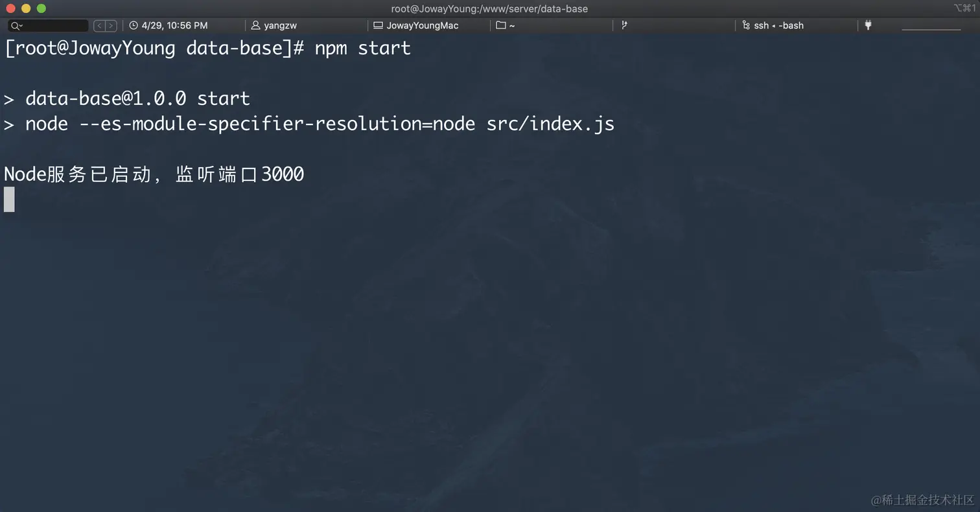980x512 pixels.
Task: Click the yangzw username status item
Action: (280, 26)
